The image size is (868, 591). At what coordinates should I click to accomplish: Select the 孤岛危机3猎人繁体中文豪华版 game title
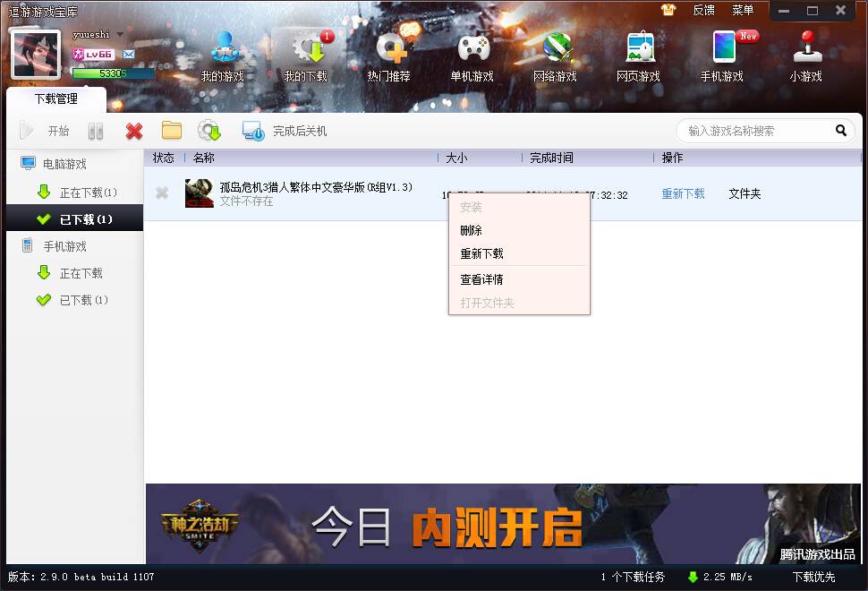point(316,188)
